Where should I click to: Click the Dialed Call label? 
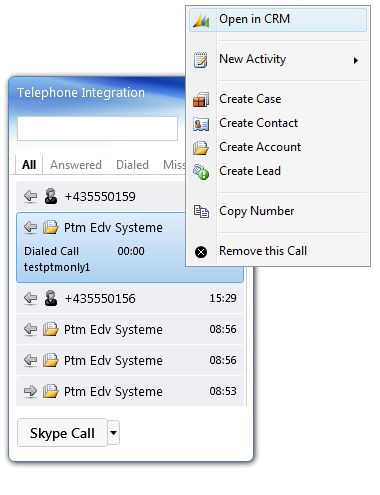click(x=51, y=251)
